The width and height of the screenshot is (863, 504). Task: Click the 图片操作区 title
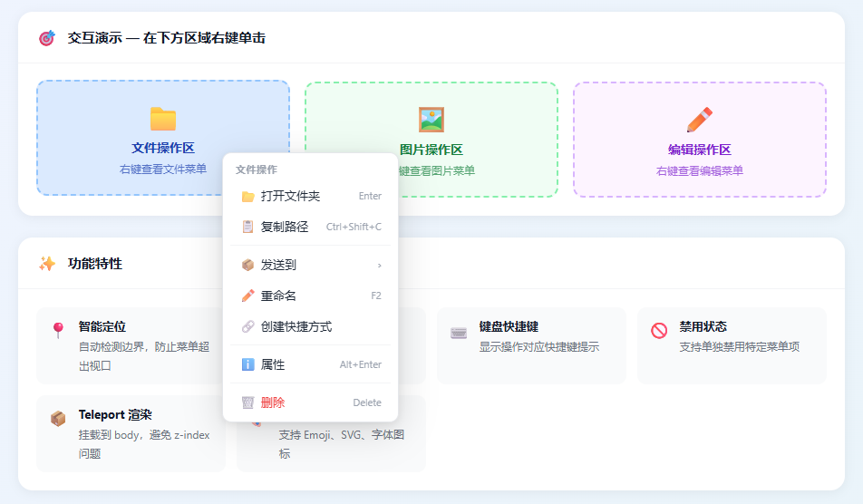[x=431, y=150]
